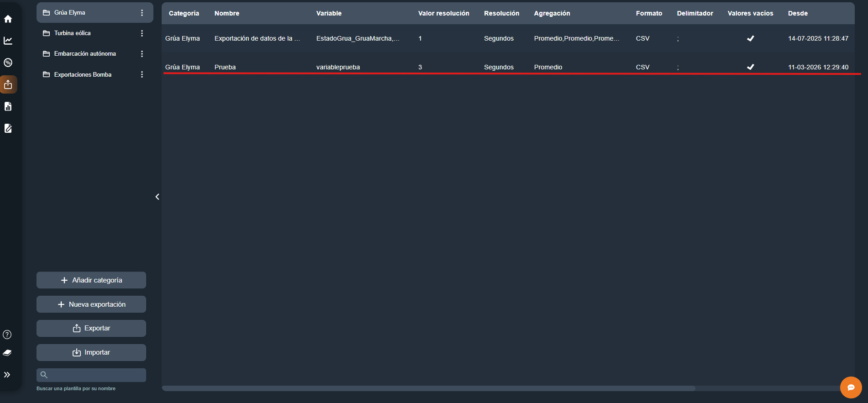Open options menu for Turbina eólica category
Viewport: 868px width, 403px height.
142,33
